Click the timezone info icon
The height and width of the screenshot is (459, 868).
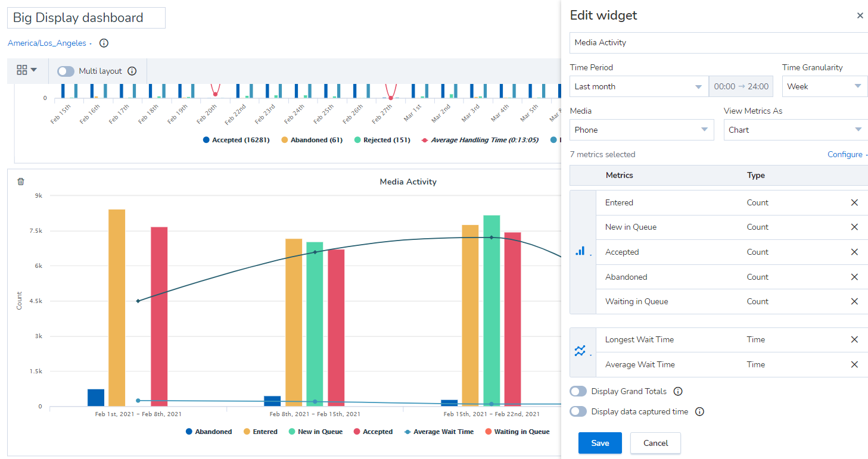(x=104, y=43)
